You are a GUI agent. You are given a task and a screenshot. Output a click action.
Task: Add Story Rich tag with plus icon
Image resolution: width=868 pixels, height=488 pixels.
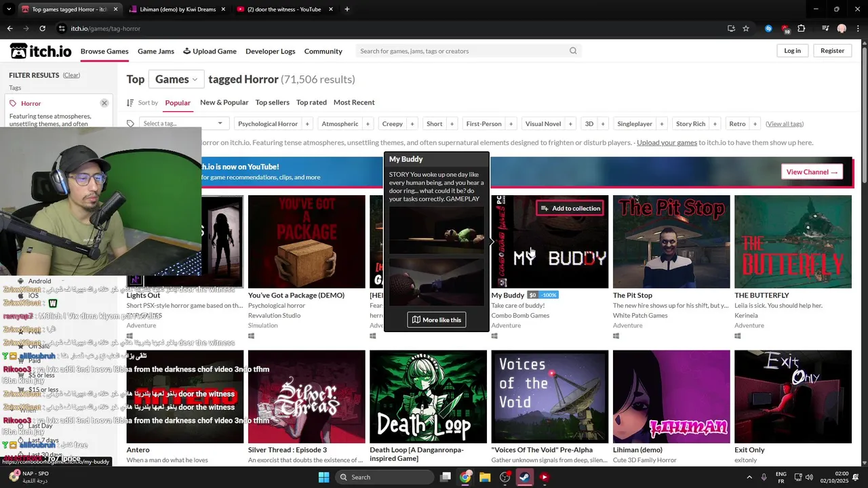(x=714, y=123)
